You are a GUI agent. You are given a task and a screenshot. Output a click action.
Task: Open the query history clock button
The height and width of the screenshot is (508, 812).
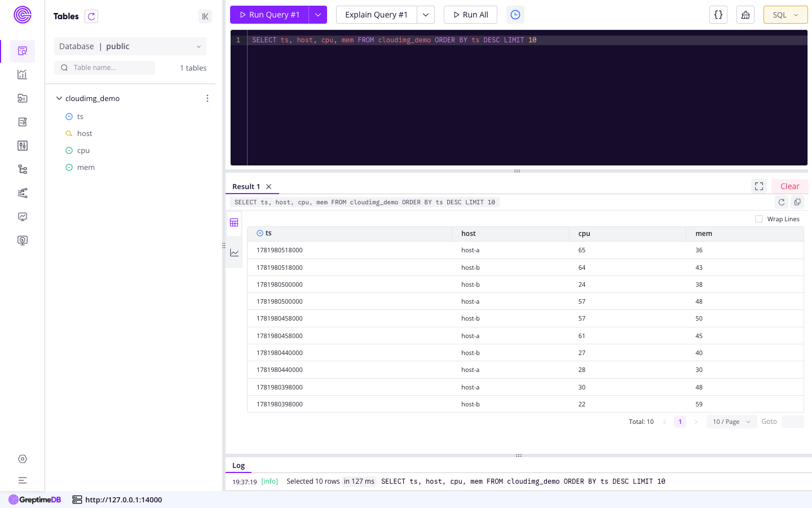[515, 15]
